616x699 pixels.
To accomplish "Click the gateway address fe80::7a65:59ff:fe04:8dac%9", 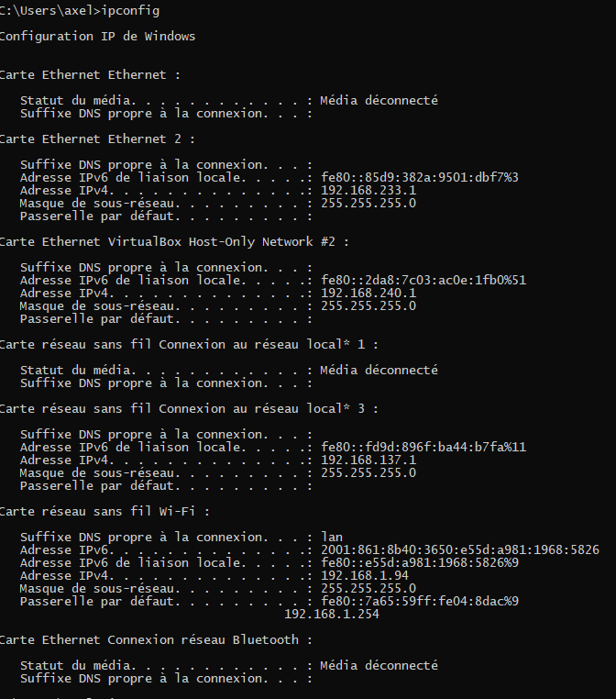I will [420, 601].
